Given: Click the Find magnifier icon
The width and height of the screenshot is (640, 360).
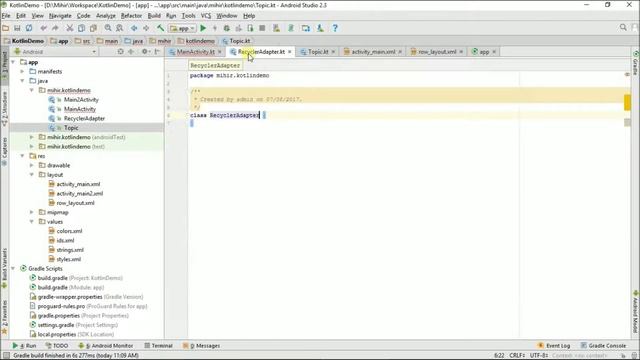Looking at the screenshot, I should coord(108,28).
